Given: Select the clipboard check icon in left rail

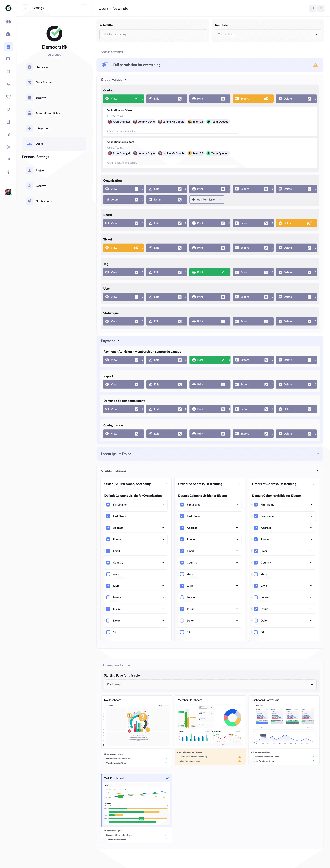Looking at the screenshot, I should (8, 47).
